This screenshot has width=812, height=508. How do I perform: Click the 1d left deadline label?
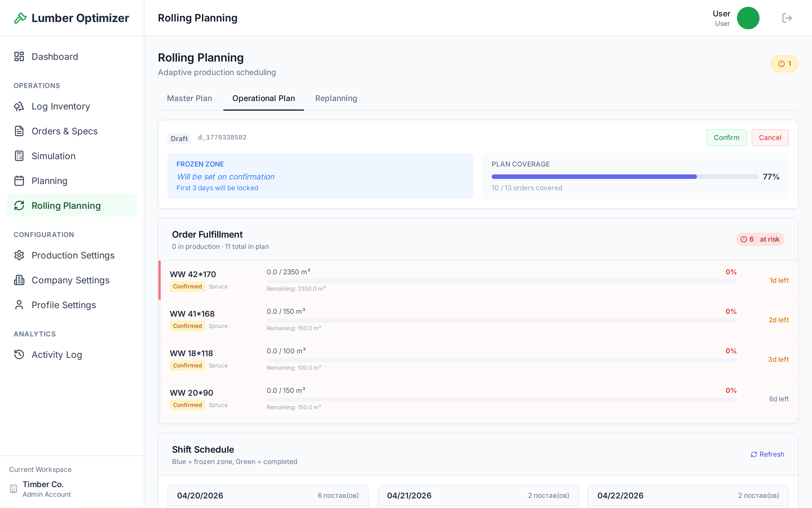[x=779, y=280]
